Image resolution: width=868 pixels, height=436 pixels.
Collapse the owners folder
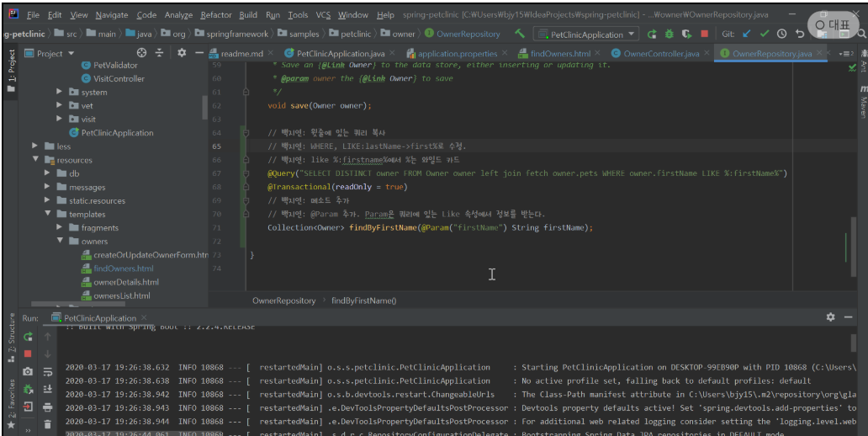tap(59, 241)
